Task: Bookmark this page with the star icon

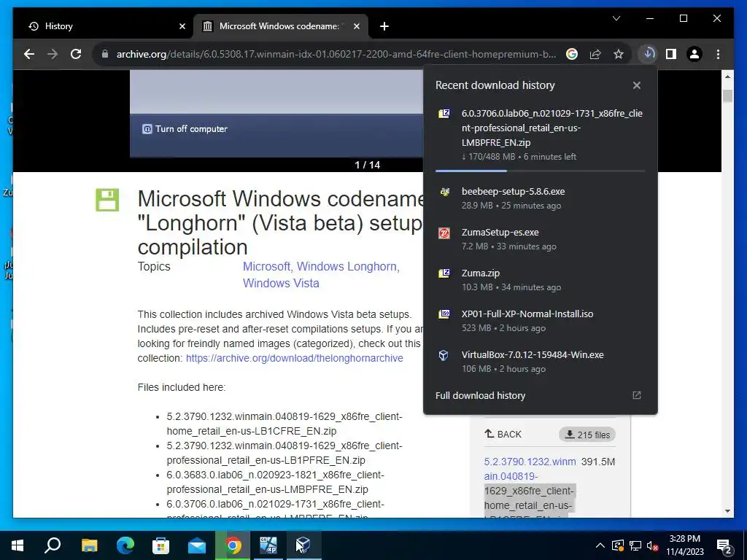Action: 619,54
